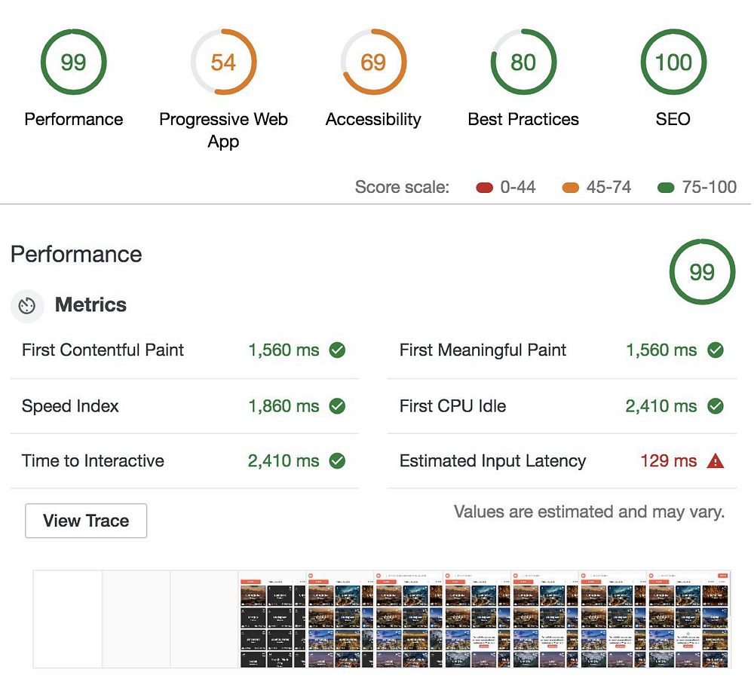Click the stopwatch icon beside Metrics
This screenshot has width=754, height=700.
point(27,306)
